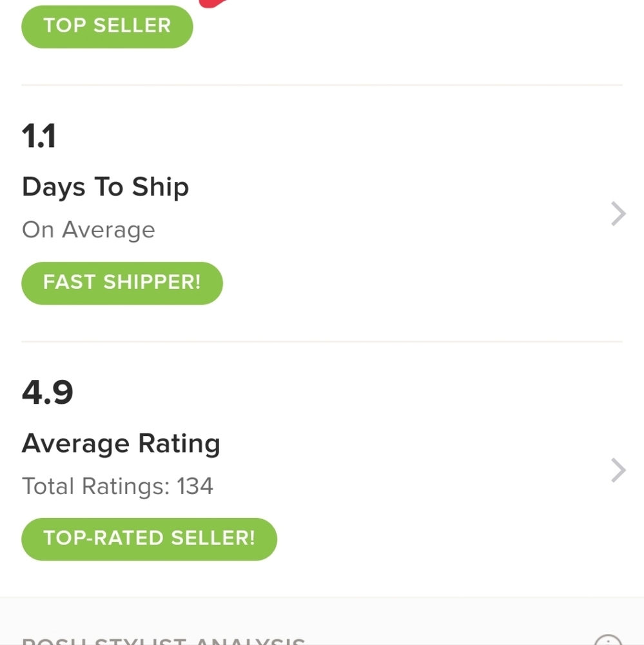644x645 pixels.
Task: Tap the 'Total Ratings:' label text
Action: 95,486
